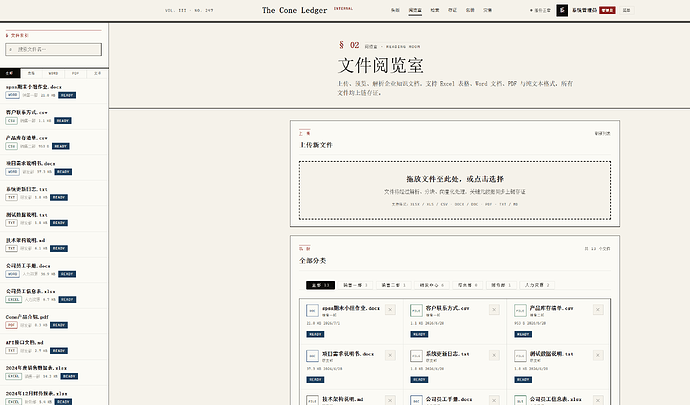The image size is (690, 405).
Task: Click the TXT badge under API接口文档.md in sidebar
Action: tap(11, 350)
